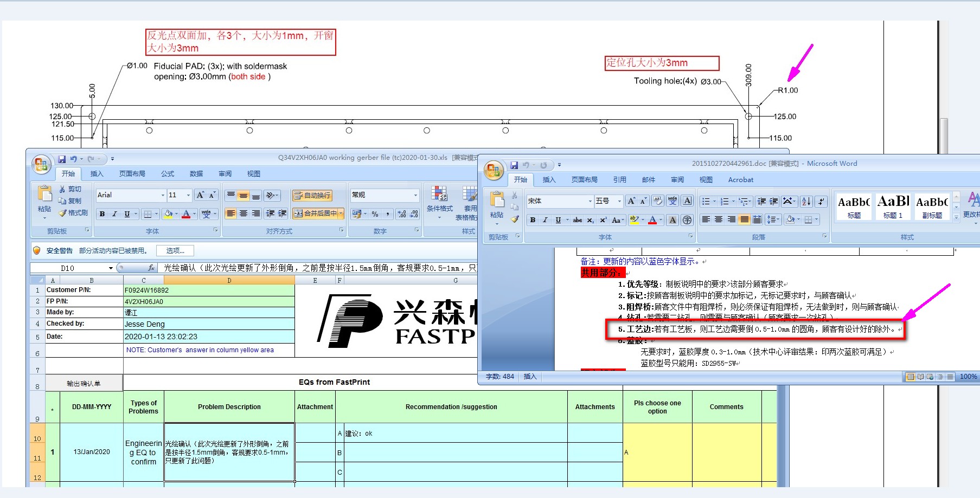Save the Word document via quick access
Image resolution: width=980 pixels, height=498 pixels.
click(x=514, y=165)
